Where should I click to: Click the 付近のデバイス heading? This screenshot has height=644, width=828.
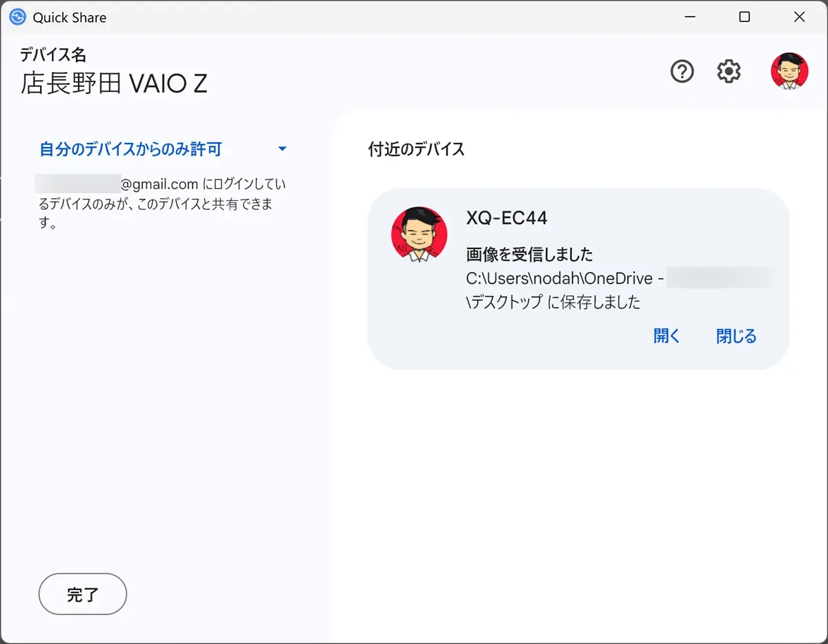point(416,149)
